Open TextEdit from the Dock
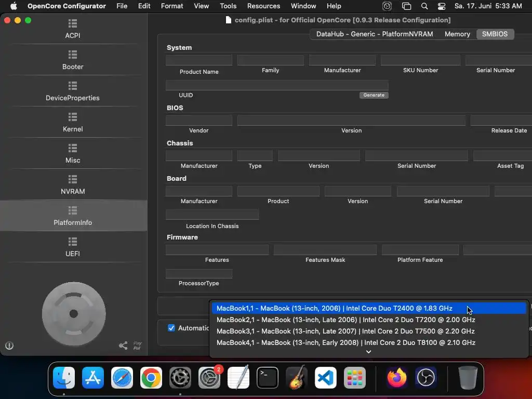The height and width of the screenshot is (399, 532). (x=238, y=377)
